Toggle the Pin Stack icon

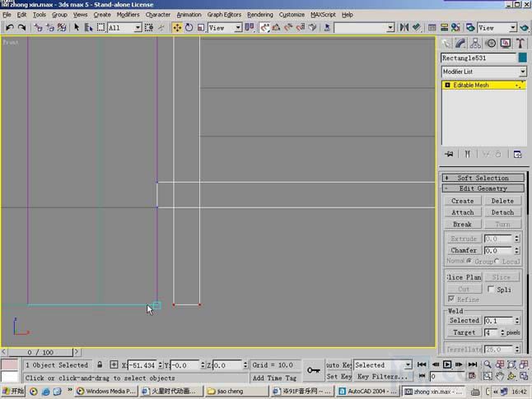click(x=449, y=154)
